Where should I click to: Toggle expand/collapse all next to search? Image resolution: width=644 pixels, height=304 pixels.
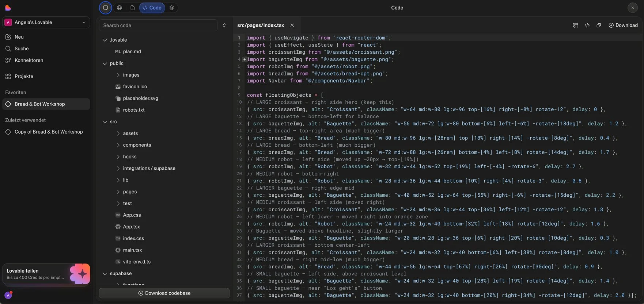pyautogui.click(x=224, y=25)
